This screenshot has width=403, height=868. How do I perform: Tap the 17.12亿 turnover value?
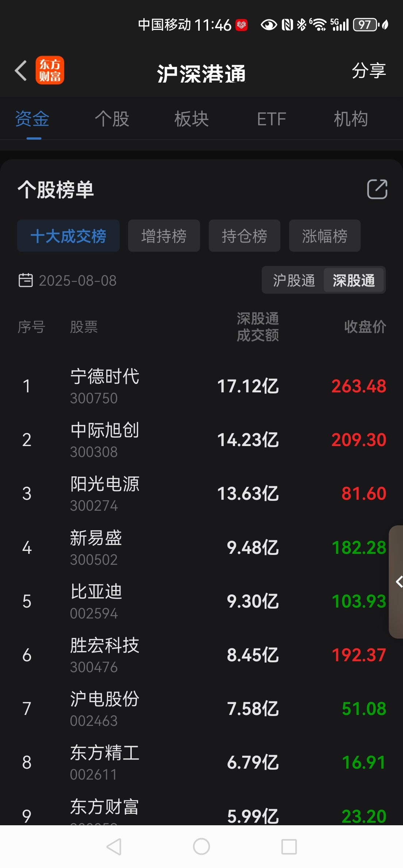click(x=248, y=386)
